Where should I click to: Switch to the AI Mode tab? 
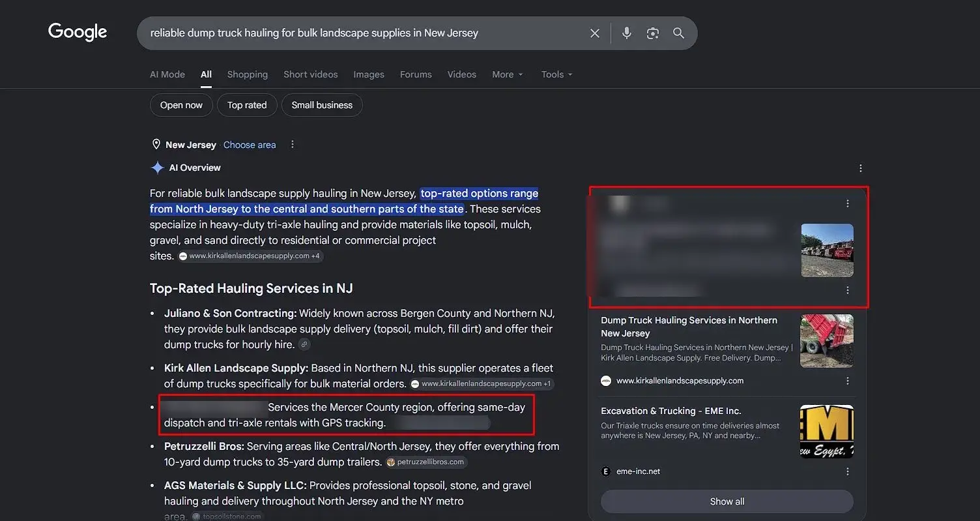167,74
